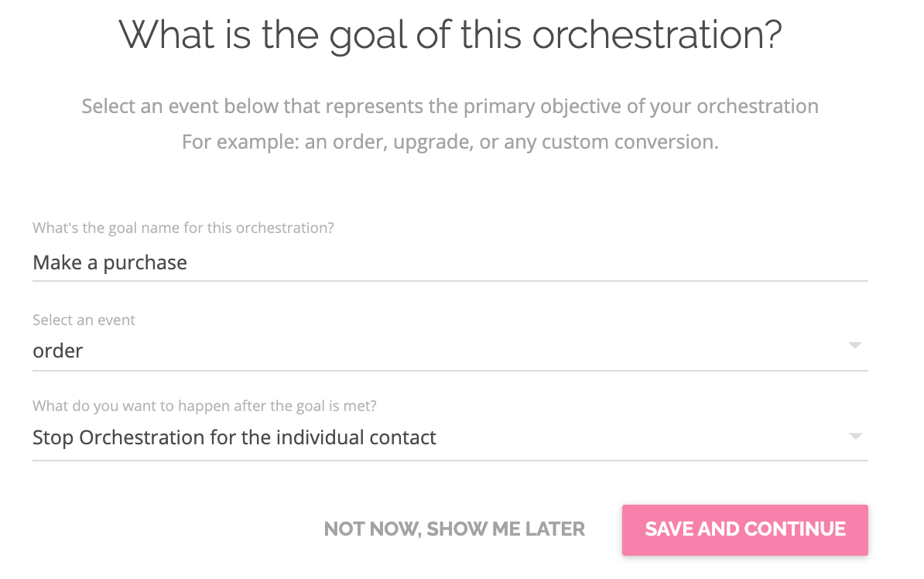
Task: Place cursor on the word "Make" in goal name
Action: click(56, 263)
